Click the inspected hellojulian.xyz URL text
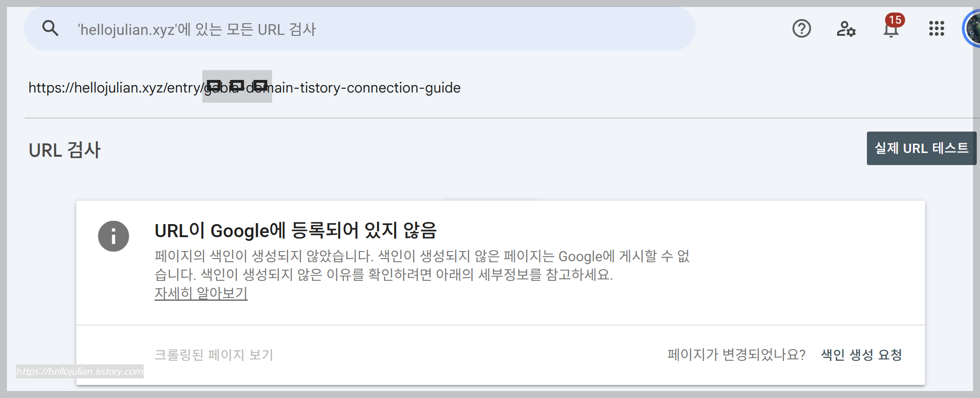980x398 pixels. pyautogui.click(x=244, y=87)
